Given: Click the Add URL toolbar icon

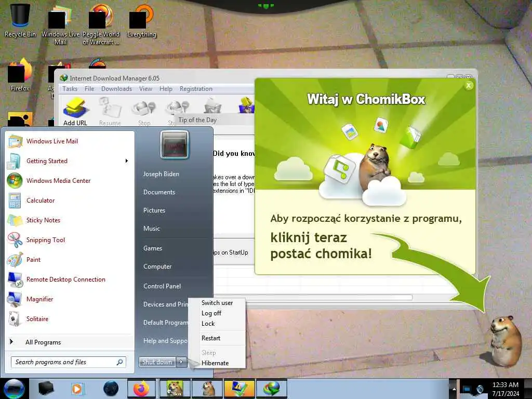Looking at the screenshot, I should 75,111.
